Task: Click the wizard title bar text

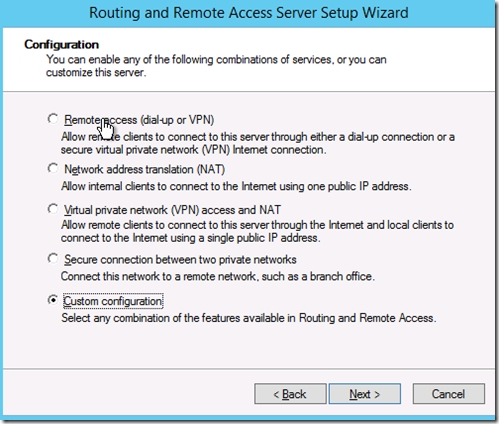Action: click(x=249, y=13)
